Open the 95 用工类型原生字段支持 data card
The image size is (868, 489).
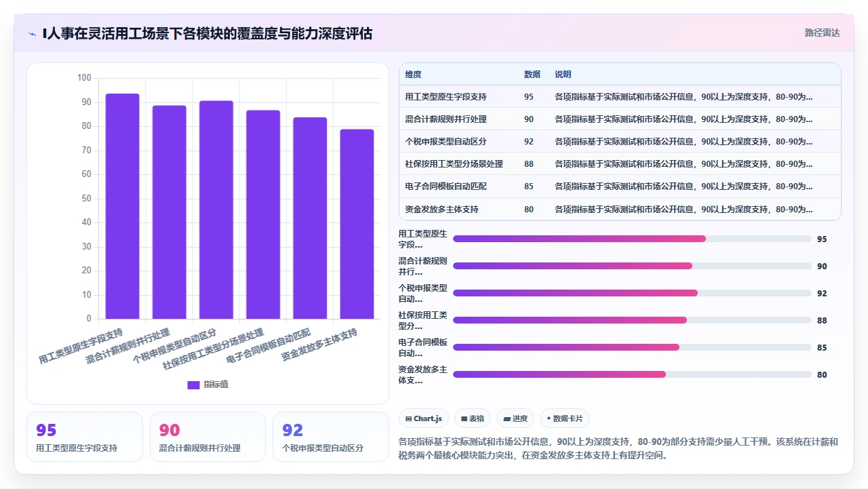point(85,437)
